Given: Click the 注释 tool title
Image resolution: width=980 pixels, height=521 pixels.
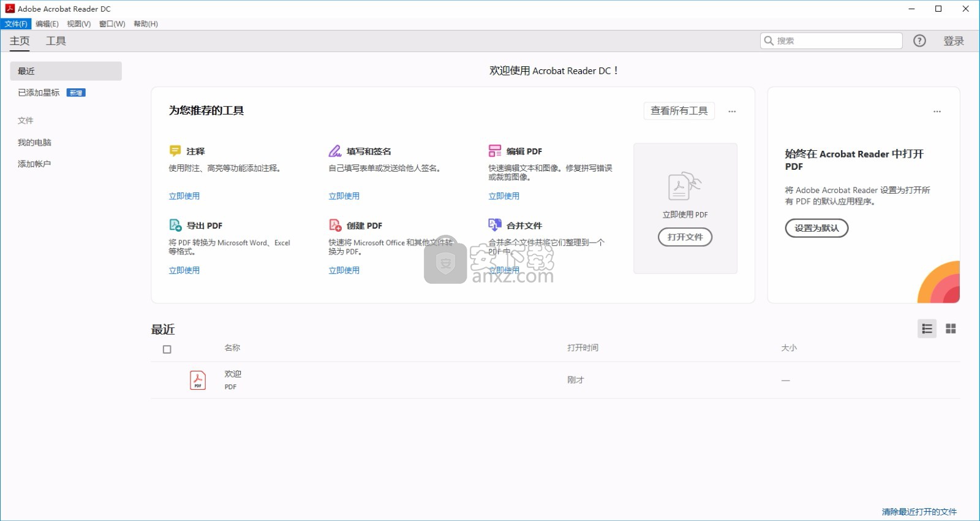Looking at the screenshot, I should (196, 151).
